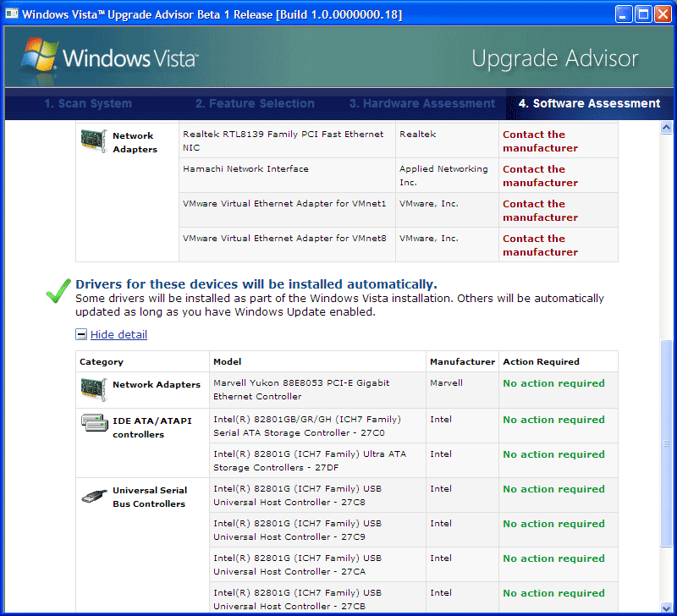Click the scrollbar down arrow
This screenshot has width=677, height=616.
(666, 607)
